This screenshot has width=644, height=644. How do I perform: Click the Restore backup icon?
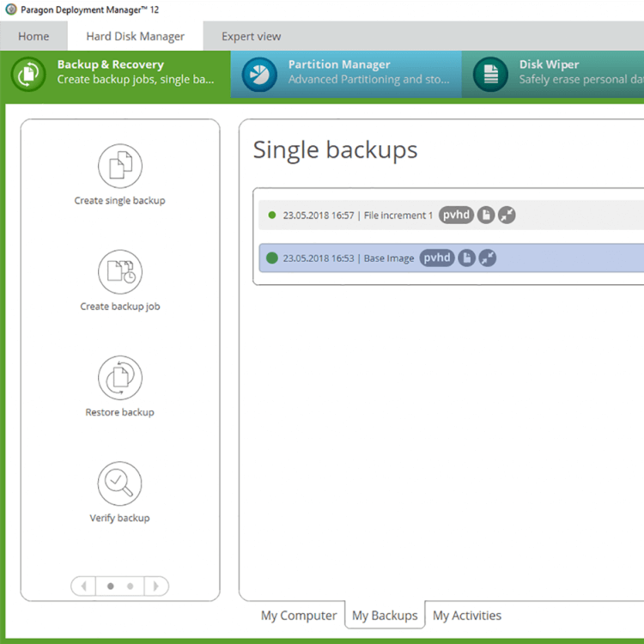[x=119, y=378]
